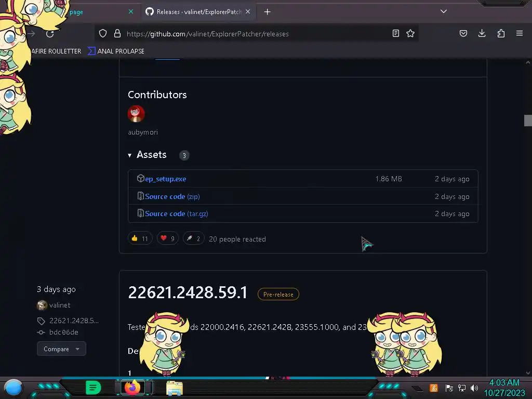
Task: Select the 1.86 MB file size text
Action: pyautogui.click(x=389, y=179)
